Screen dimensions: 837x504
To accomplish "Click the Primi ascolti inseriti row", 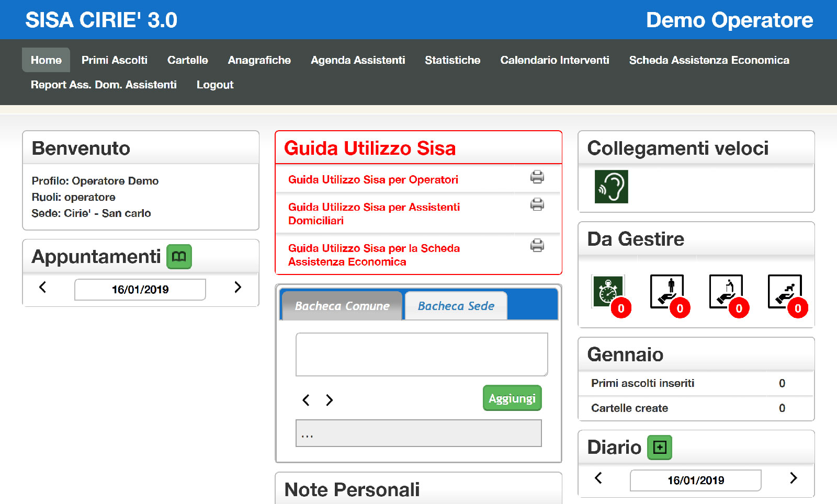I will (x=696, y=383).
